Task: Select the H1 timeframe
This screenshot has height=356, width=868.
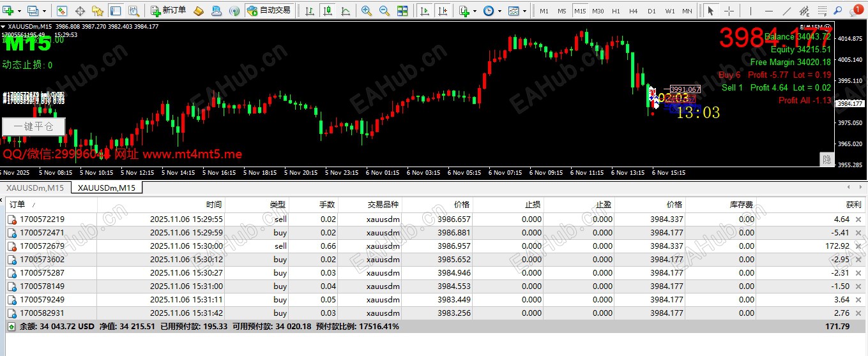Action: (616, 11)
